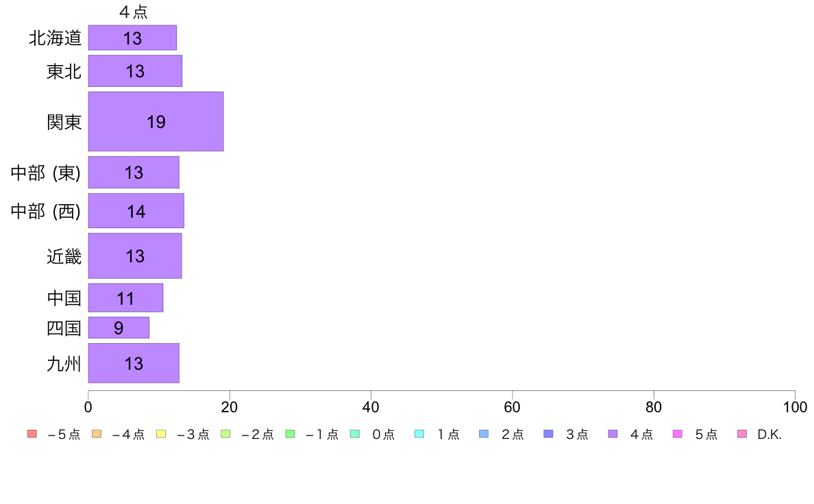Click the 4点 column header above bars
This screenshot has width=814, height=504.
[x=134, y=12]
